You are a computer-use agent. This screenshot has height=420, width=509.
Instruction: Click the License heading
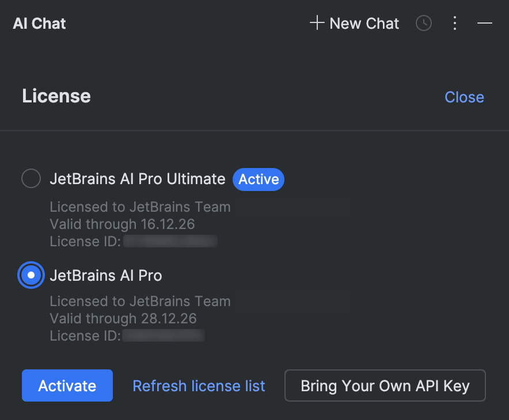click(56, 96)
